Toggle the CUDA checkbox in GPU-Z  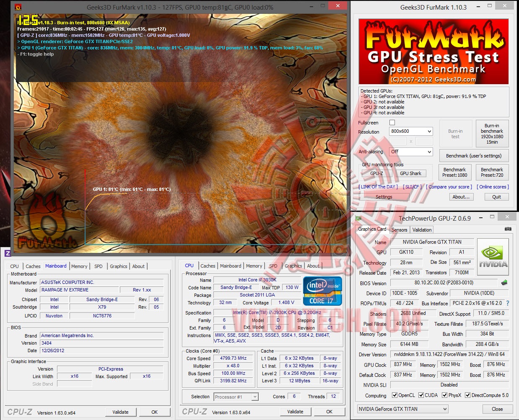click(421, 395)
